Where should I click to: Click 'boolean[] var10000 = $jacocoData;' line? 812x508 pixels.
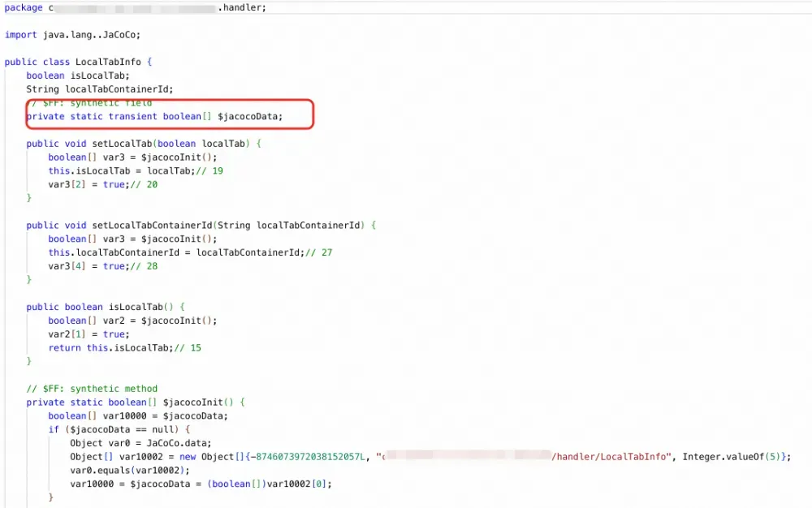(138, 416)
